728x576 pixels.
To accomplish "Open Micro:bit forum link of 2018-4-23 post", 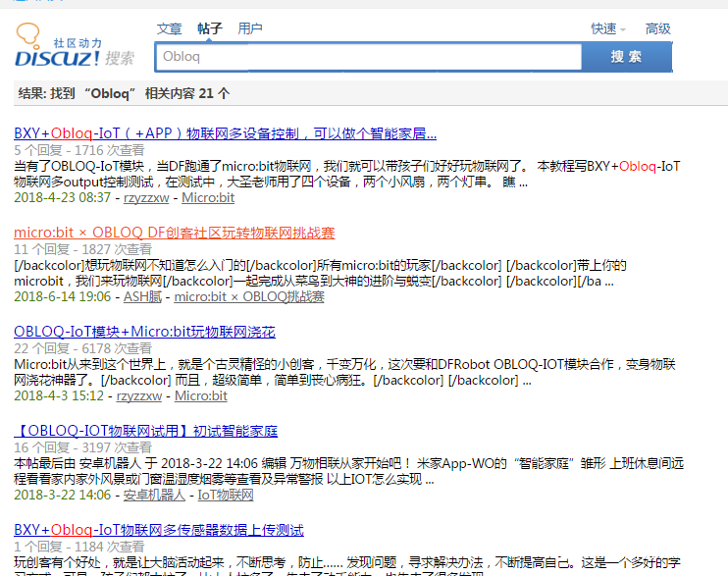I will pos(208,197).
